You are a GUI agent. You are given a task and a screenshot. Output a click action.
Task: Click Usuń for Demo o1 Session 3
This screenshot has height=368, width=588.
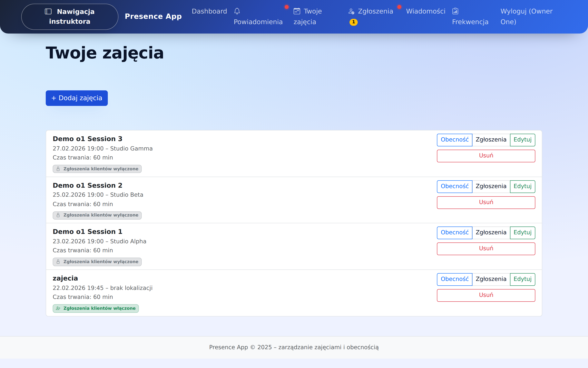486,156
